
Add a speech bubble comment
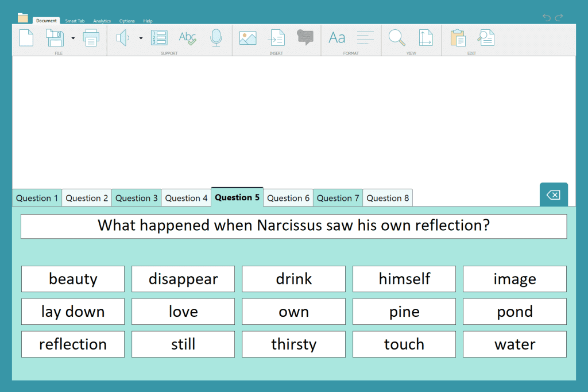[305, 37]
